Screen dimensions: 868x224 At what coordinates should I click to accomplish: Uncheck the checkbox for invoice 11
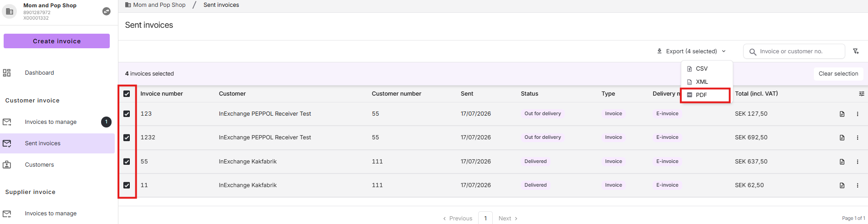pyautogui.click(x=127, y=185)
